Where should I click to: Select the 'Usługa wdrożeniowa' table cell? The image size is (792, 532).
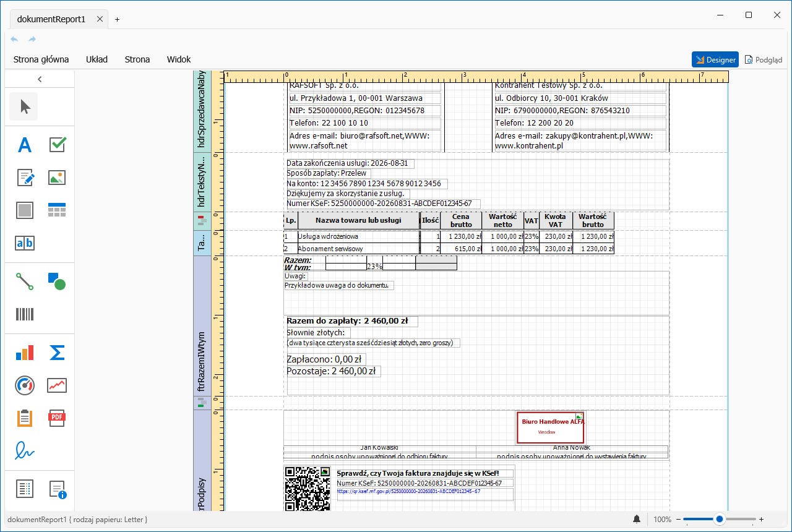[358, 236]
